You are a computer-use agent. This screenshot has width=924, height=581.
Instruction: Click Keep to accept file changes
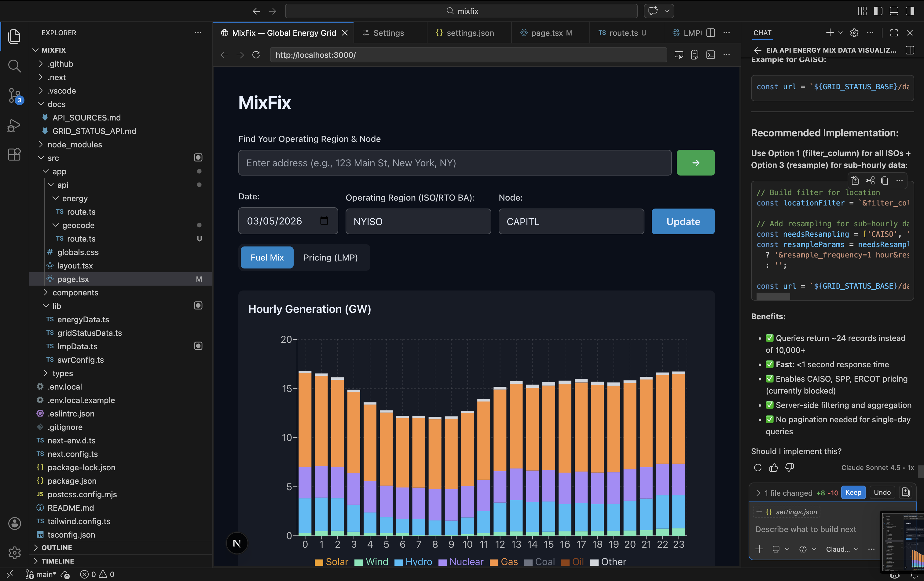click(853, 492)
